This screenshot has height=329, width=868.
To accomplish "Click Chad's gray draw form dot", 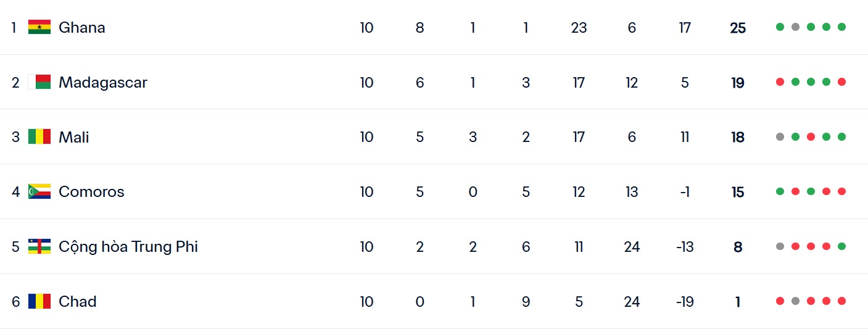I will pyautogui.click(x=795, y=301).
